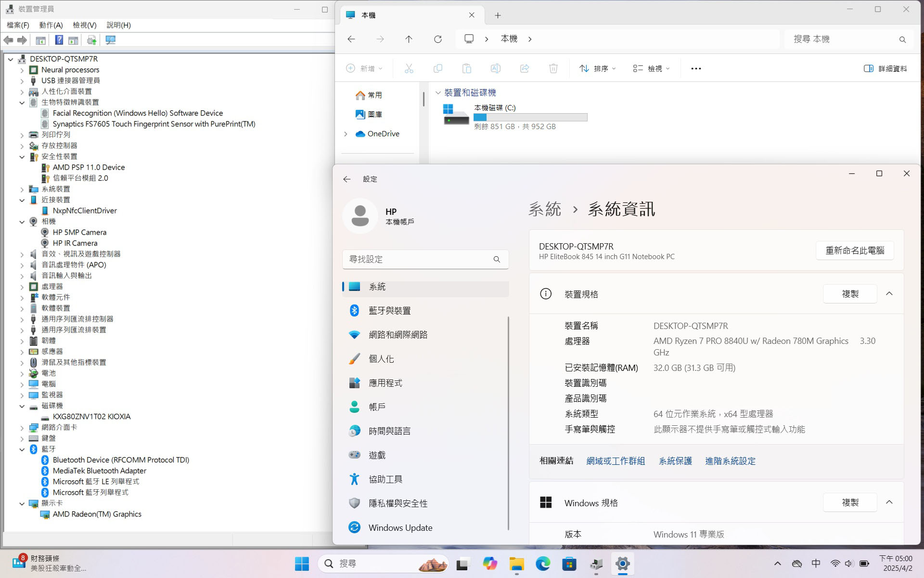Open Bluetooth and devices (藍牙與裝置) settings

389,311
